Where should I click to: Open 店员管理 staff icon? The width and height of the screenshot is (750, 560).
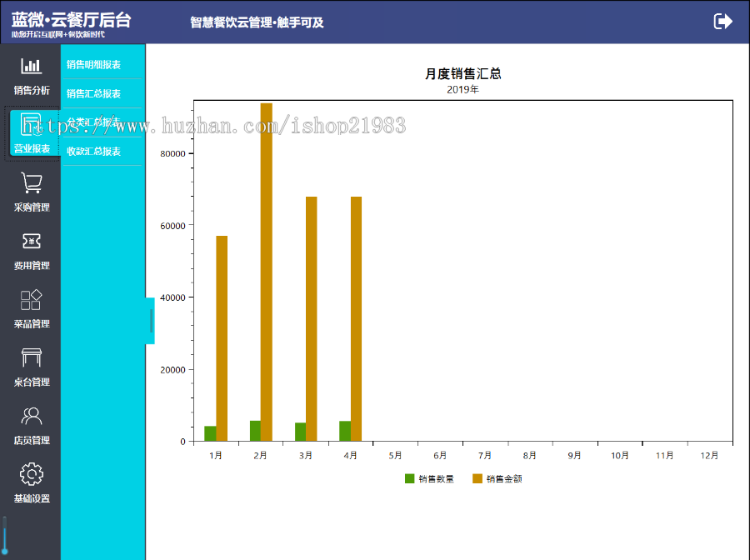(x=31, y=416)
